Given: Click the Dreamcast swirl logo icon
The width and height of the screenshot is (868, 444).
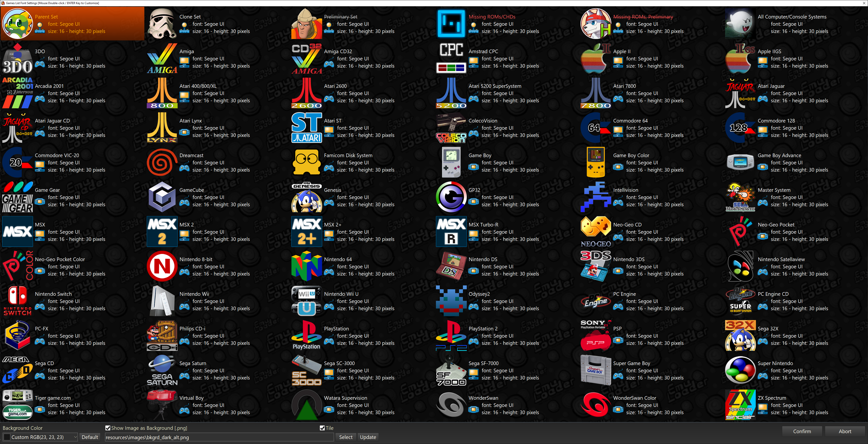Looking at the screenshot, I should click(162, 163).
